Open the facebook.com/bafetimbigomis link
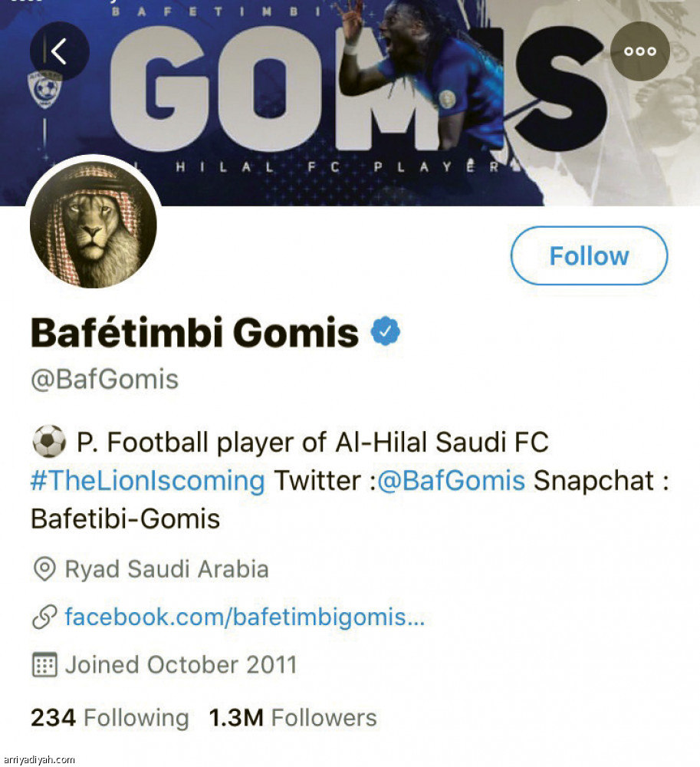This screenshot has width=700, height=767. tap(245, 617)
